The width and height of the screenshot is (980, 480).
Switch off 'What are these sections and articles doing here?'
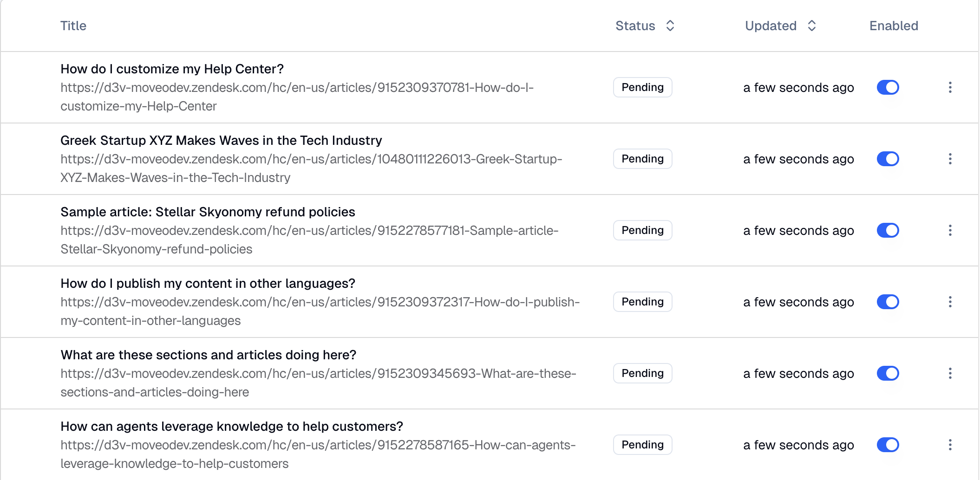pos(888,373)
